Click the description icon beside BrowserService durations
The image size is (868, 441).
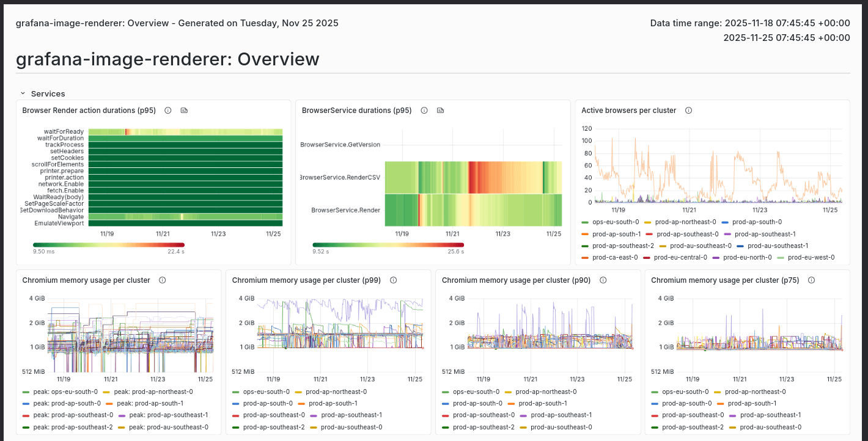pyautogui.click(x=440, y=111)
